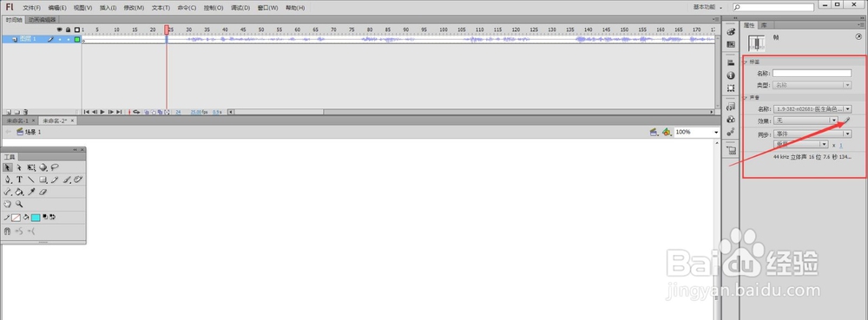Toggle show all layers as outlines
This screenshot has height=320, width=868.
pyautogui.click(x=77, y=29)
